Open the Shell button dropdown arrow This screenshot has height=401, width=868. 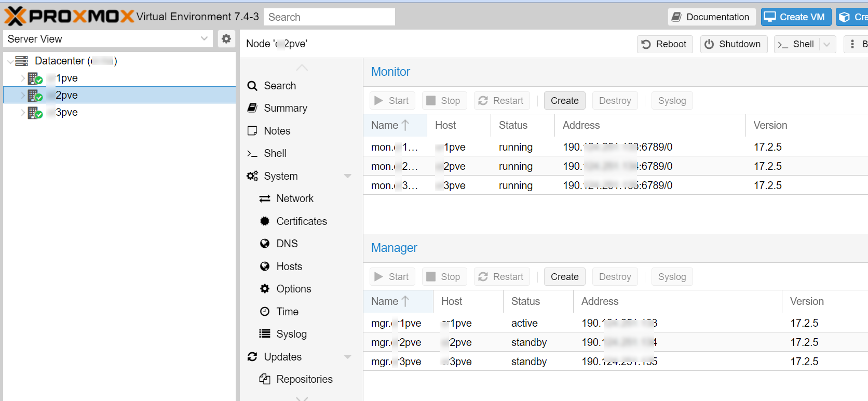(827, 44)
